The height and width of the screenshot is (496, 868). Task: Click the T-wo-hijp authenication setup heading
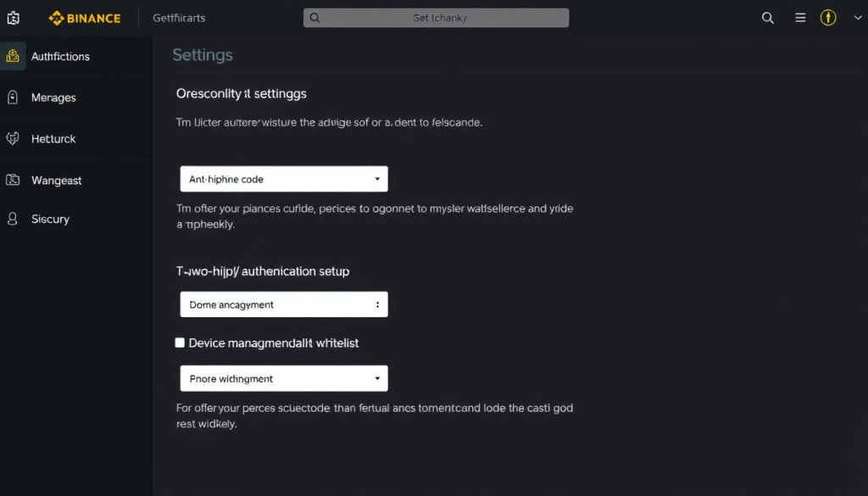tap(263, 271)
